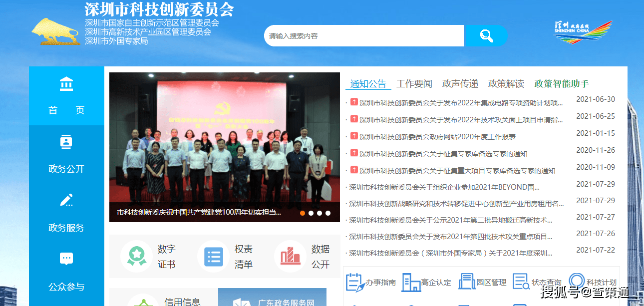Open the 首页 home icon in sidebar
Viewport: 644px width, 306px height.
66,84
